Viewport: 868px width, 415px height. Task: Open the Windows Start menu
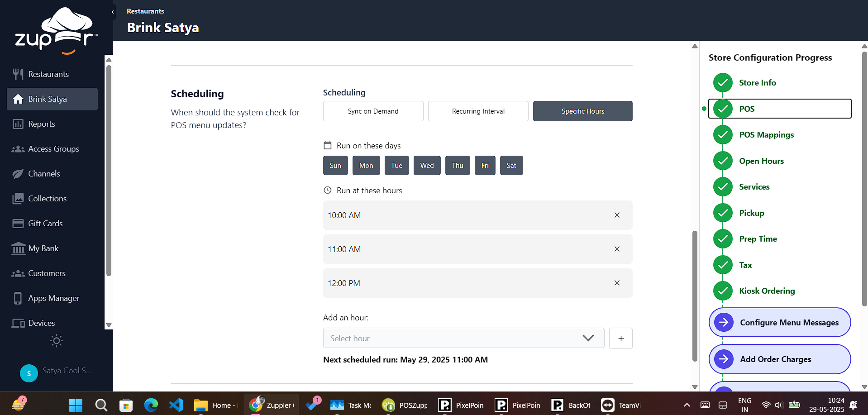(x=76, y=405)
